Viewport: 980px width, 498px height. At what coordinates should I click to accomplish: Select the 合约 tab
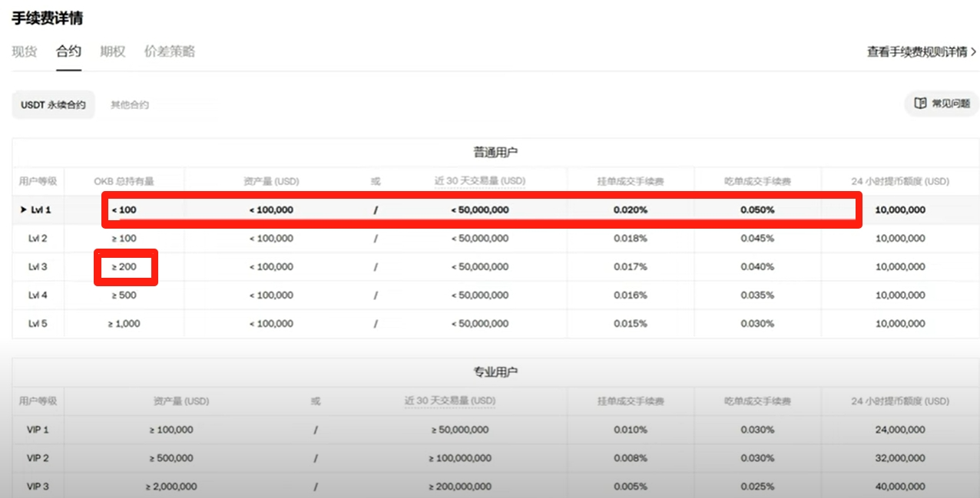click(x=68, y=51)
